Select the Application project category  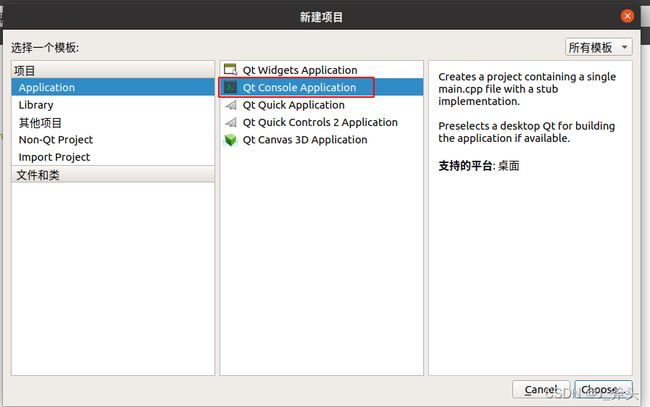(x=113, y=87)
